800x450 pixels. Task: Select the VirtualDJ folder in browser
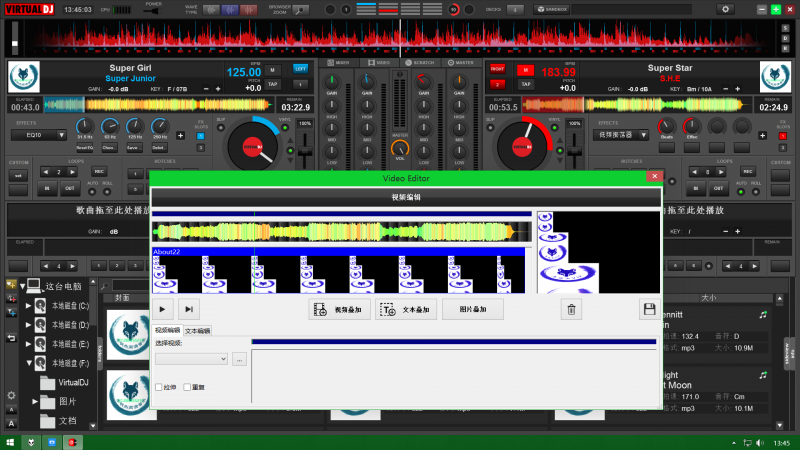[64, 383]
